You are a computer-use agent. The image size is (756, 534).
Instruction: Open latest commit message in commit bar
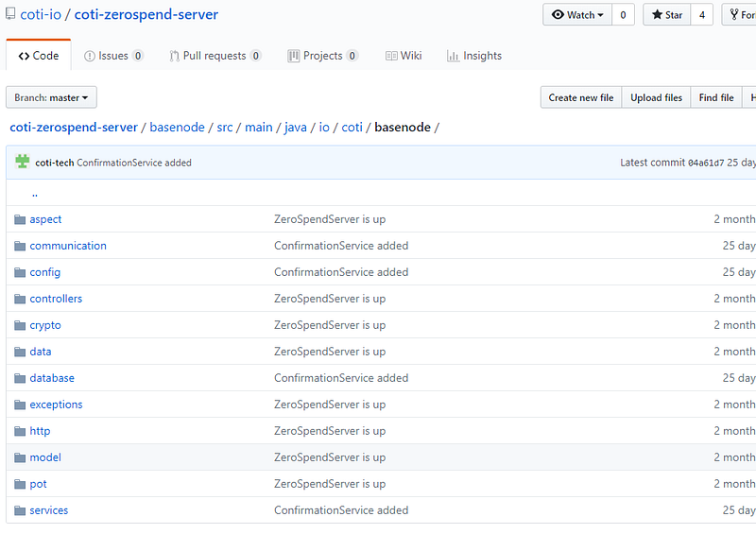click(x=134, y=163)
